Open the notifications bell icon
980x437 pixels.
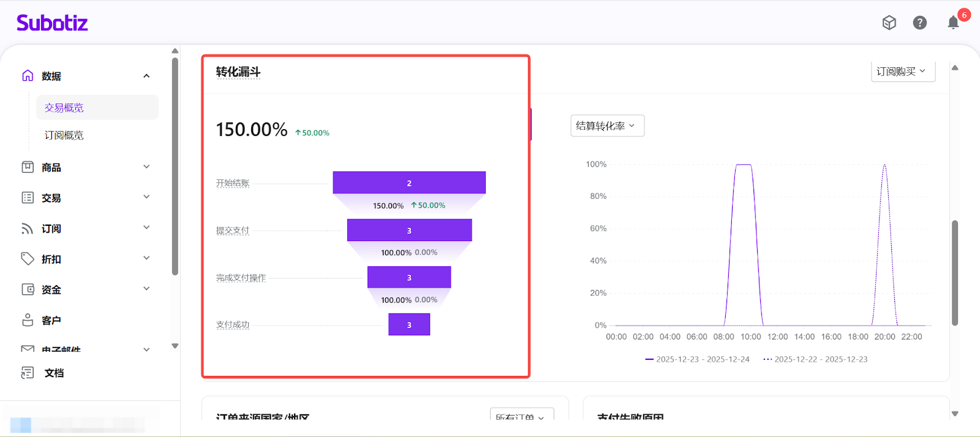953,23
